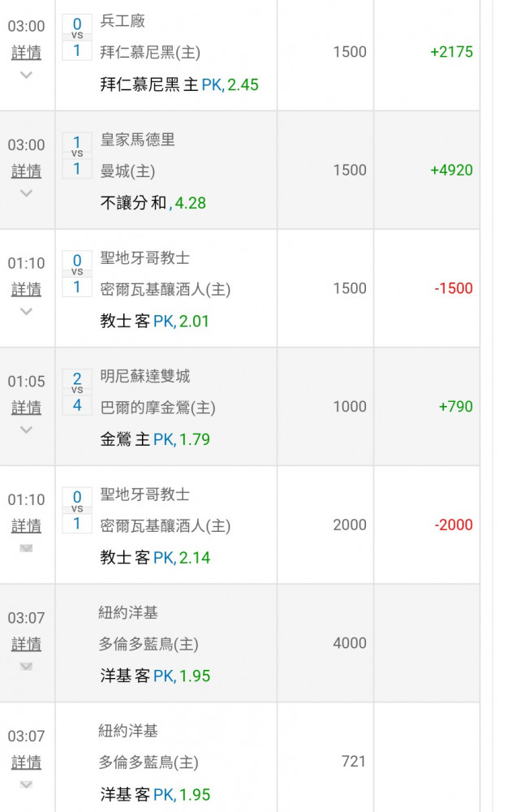Expand chevron under 皇家馬德里 match details
Image resolution: width=512 pixels, height=812 pixels.
(x=26, y=193)
